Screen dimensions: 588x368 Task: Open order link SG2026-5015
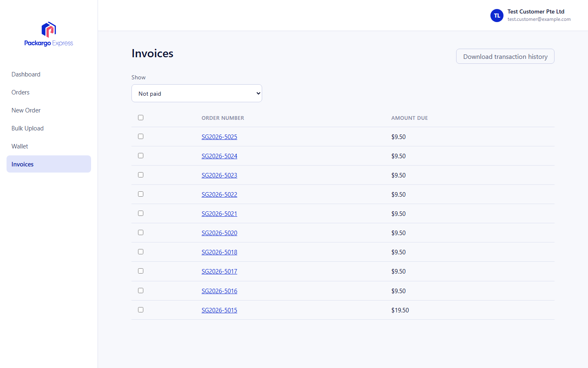[x=219, y=310]
